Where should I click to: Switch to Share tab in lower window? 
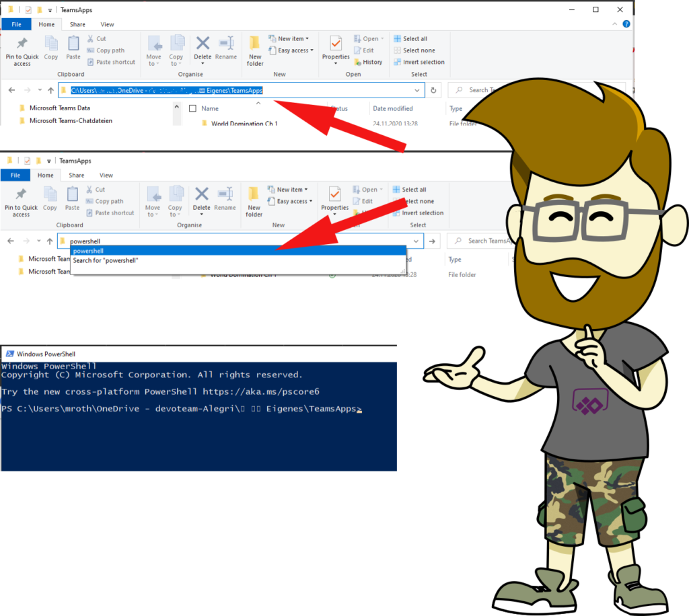[77, 176]
